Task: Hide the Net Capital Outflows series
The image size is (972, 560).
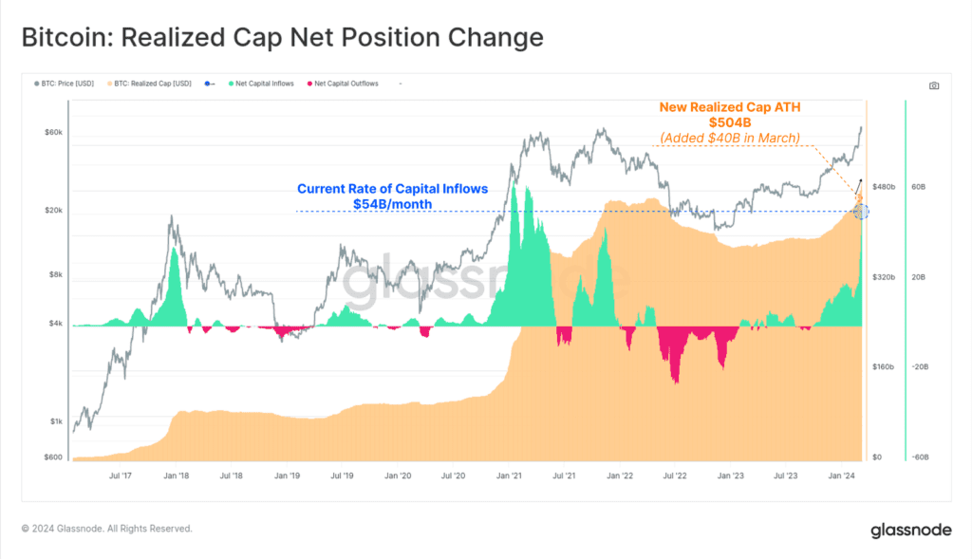Action: [x=346, y=84]
